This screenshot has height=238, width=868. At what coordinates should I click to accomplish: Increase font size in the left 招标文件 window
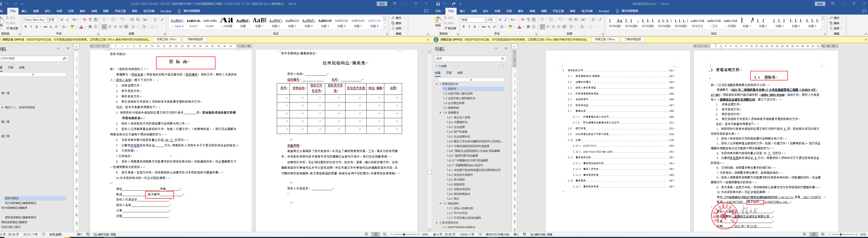point(62,20)
